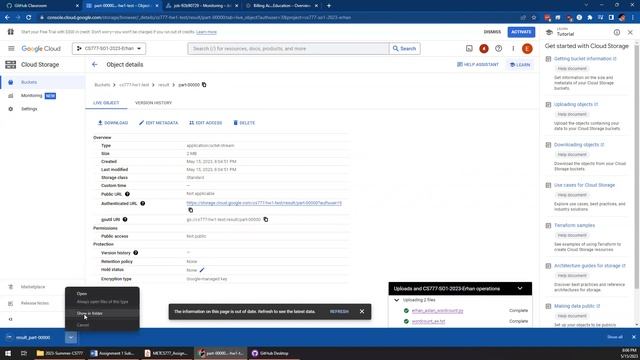Bookmark this page with the star

pos(533,18)
